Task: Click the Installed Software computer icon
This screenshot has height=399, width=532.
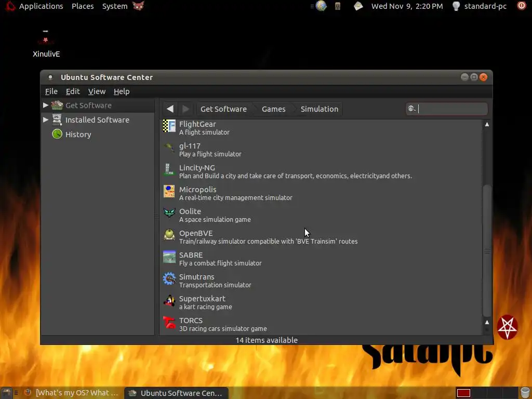Action: tap(57, 119)
